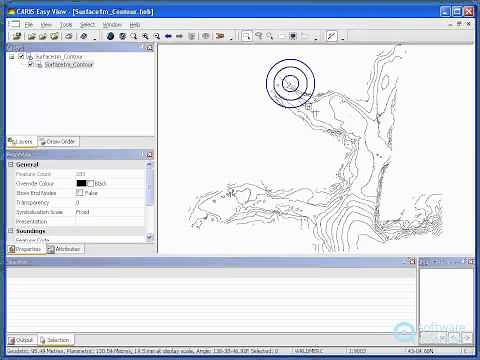Select the lasso selection tool
The width and height of the screenshot is (480, 360).
pyautogui.click(x=259, y=36)
